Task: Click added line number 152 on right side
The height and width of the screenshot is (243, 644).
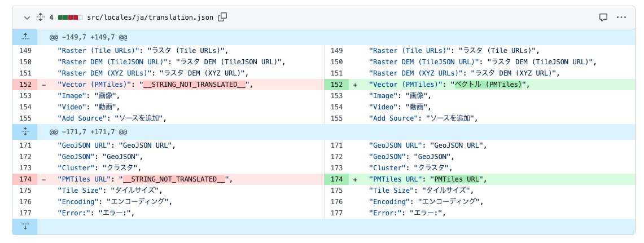Action: tap(336, 85)
